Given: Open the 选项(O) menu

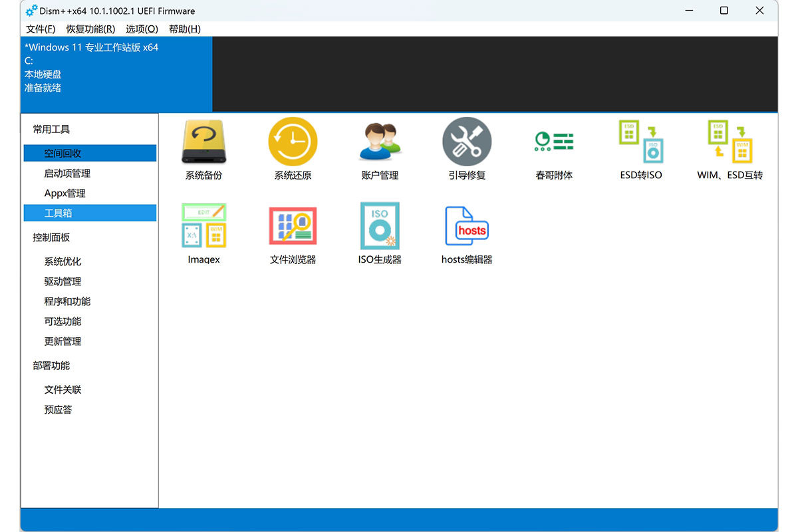Looking at the screenshot, I should pos(142,29).
